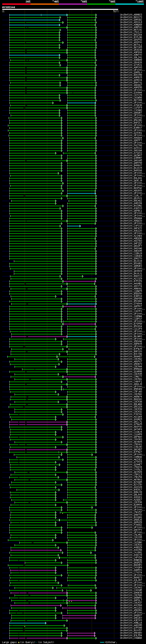This screenshot has height=644, width=146.
Task: Select the UniRef100_Q90YT4 label
Action: (x=131, y=286)
